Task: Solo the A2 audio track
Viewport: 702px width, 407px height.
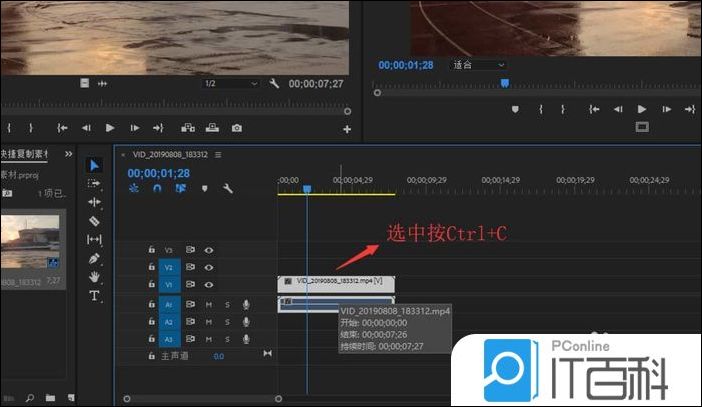Action: [x=227, y=322]
